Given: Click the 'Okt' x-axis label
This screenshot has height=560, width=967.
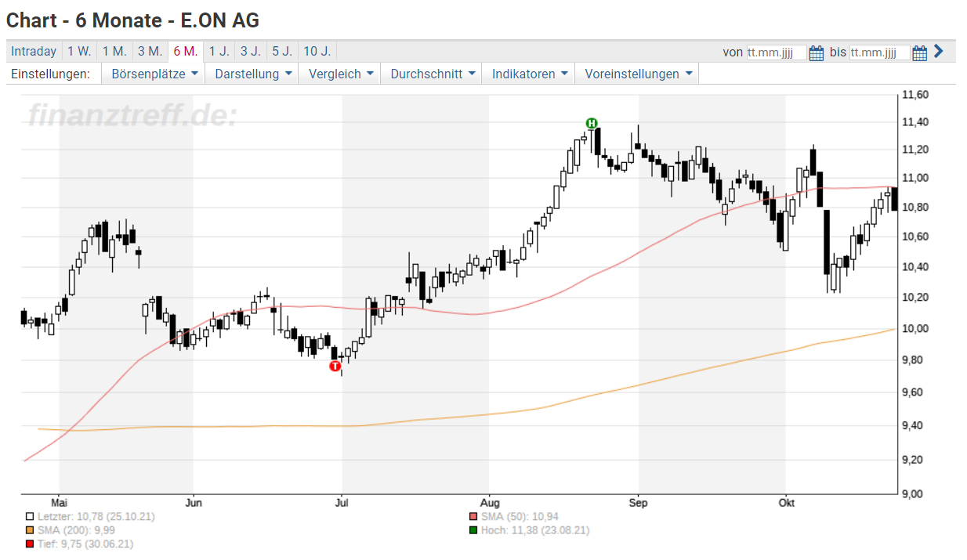Looking at the screenshot, I should [786, 503].
